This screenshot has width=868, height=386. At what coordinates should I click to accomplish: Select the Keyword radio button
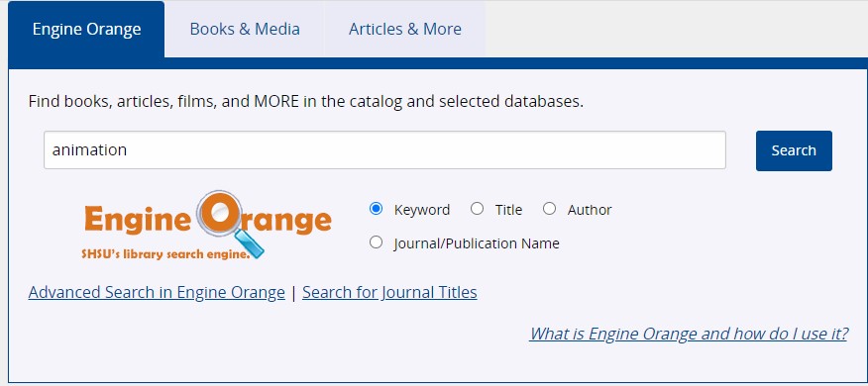[376, 209]
